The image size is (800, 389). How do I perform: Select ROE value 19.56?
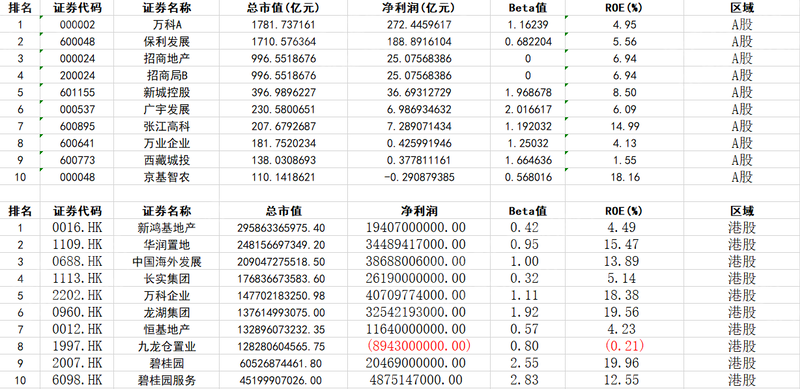620,312
